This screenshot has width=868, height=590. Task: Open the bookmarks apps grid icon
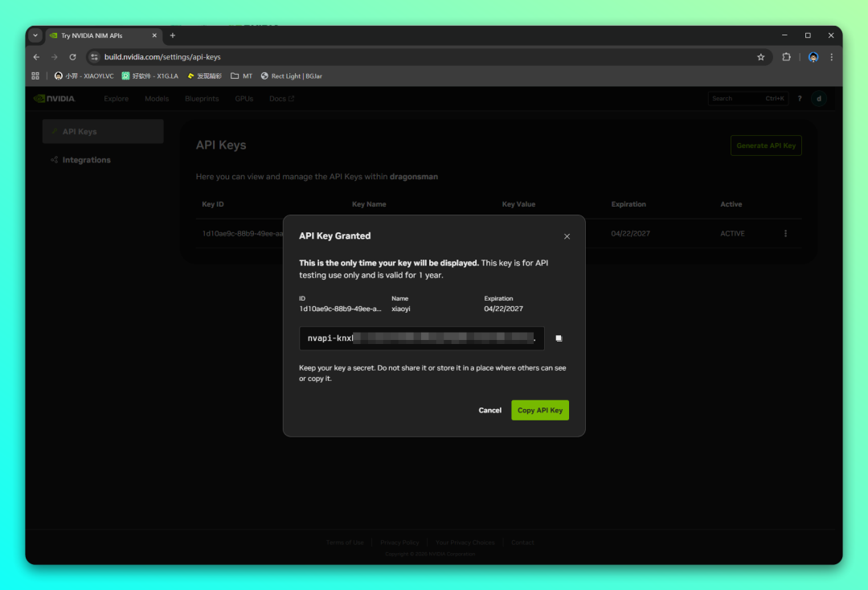click(35, 76)
